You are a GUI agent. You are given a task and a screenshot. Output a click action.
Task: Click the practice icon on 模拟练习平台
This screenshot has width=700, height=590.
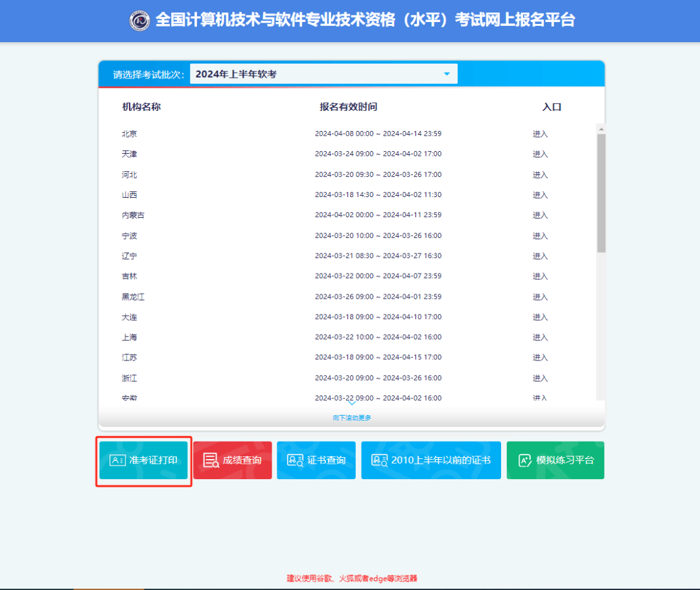pos(524,460)
